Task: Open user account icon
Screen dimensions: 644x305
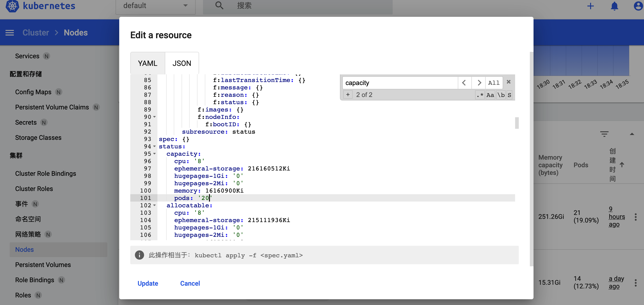Action: click(638, 6)
